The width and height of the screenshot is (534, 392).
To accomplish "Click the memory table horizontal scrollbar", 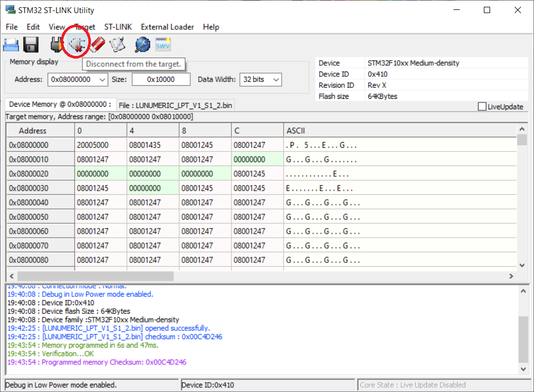I will click(x=96, y=275).
